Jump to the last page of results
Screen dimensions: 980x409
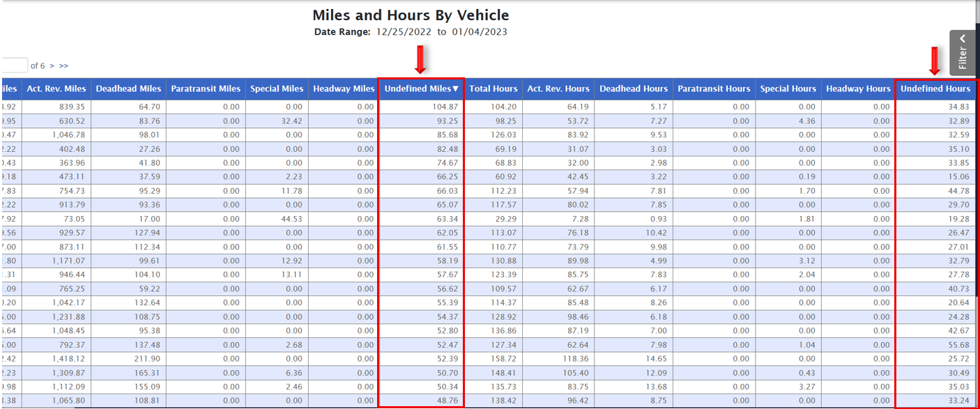63,65
